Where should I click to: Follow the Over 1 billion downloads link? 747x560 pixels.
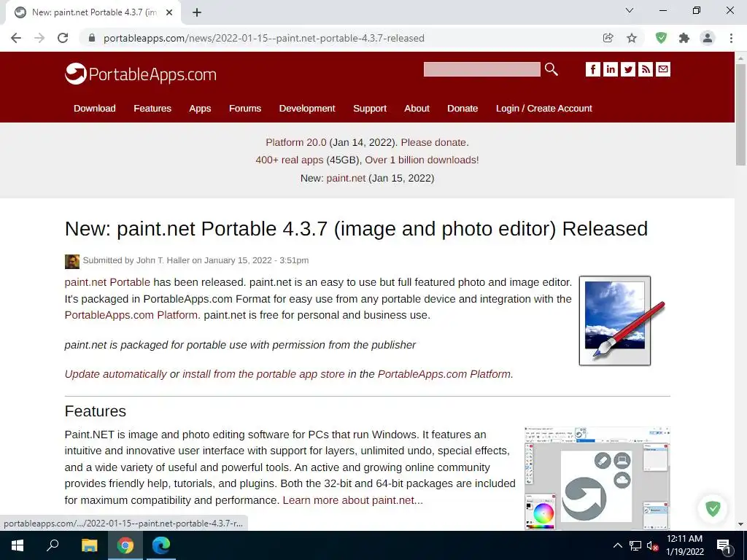[422, 160]
